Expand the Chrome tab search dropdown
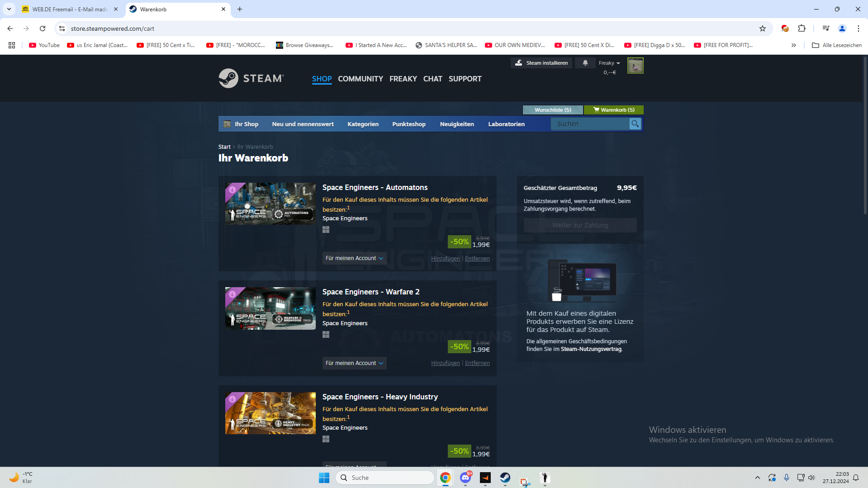Screen dimensions: 868x488 click(9, 9)
